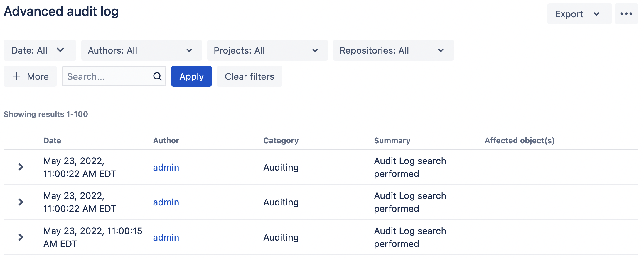This screenshot has height=259, width=644.
Task: Expand the 11:00:15 AM audit entry
Action: pyautogui.click(x=21, y=237)
